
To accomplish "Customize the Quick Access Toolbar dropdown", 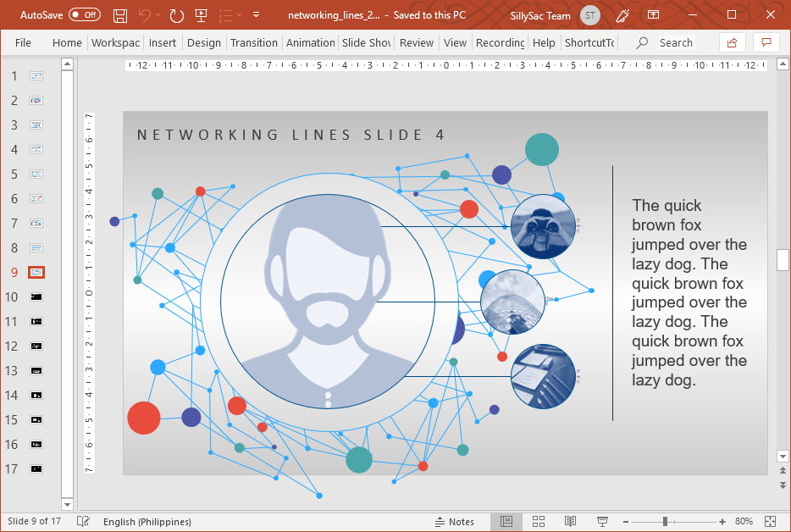I will (256, 14).
